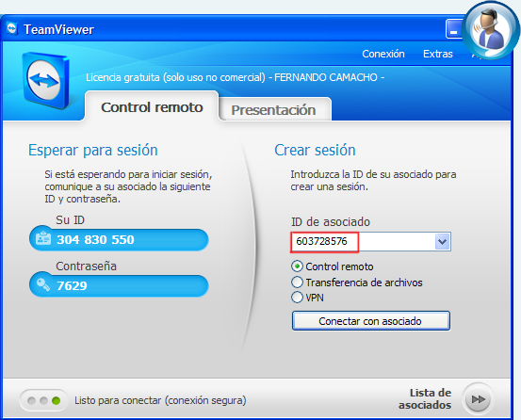This screenshot has width=521, height=420.
Task: Open Lista de asociados arrow button
Action: click(x=479, y=398)
